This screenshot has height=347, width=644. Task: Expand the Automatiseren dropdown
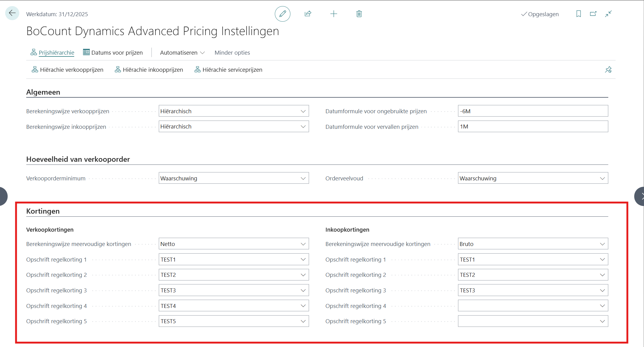(x=182, y=52)
